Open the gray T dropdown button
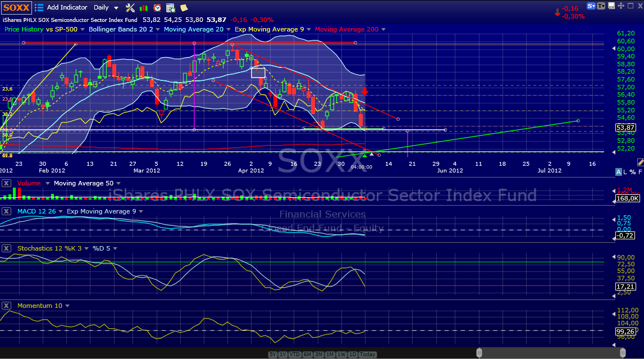The width and height of the screenshot is (644, 359). pyautogui.click(x=601, y=6)
